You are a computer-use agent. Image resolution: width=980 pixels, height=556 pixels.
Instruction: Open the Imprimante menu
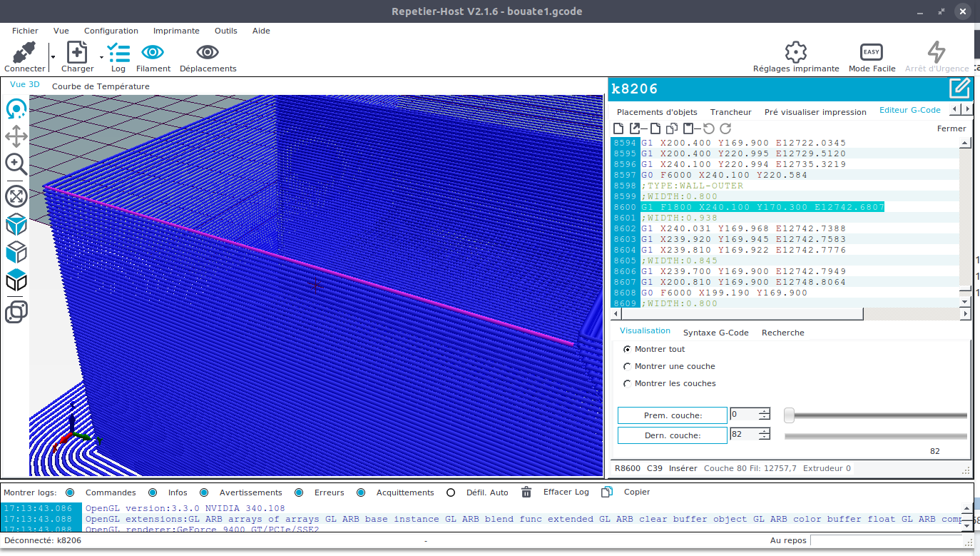pyautogui.click(x=176, y=31)
